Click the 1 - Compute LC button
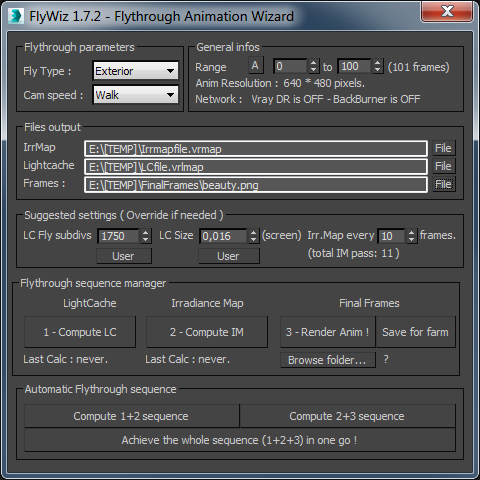 (x=80, y=332)
